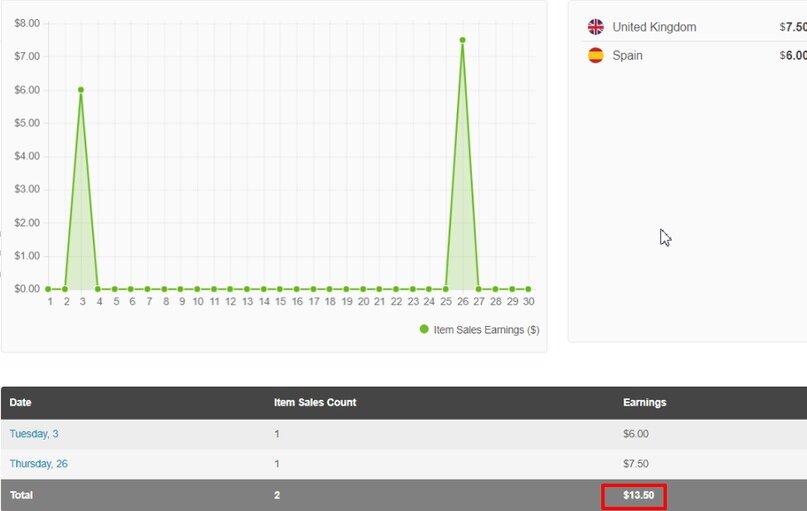The height and width of the screenshot is (511, 807).
Task: Click the $8.00 y-axis label
Action: (x=27, y=23)
